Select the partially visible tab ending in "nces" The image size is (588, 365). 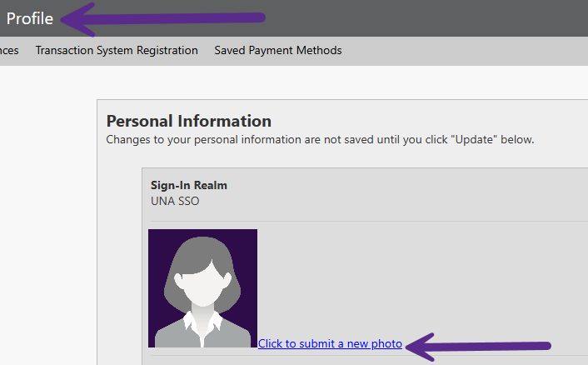pyautogui.click(x=9, y=50)
